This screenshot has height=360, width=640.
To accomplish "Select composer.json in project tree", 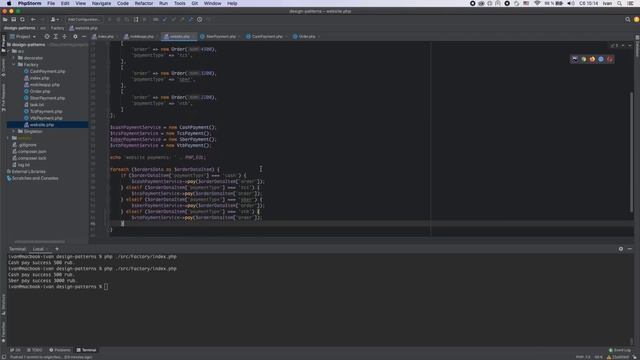I will [29, 151].
